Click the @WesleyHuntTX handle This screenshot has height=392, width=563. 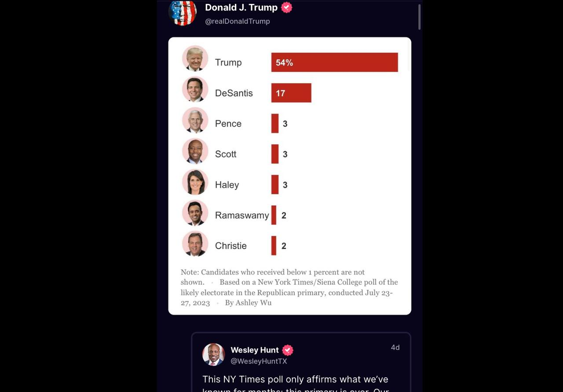pos(259,361)
